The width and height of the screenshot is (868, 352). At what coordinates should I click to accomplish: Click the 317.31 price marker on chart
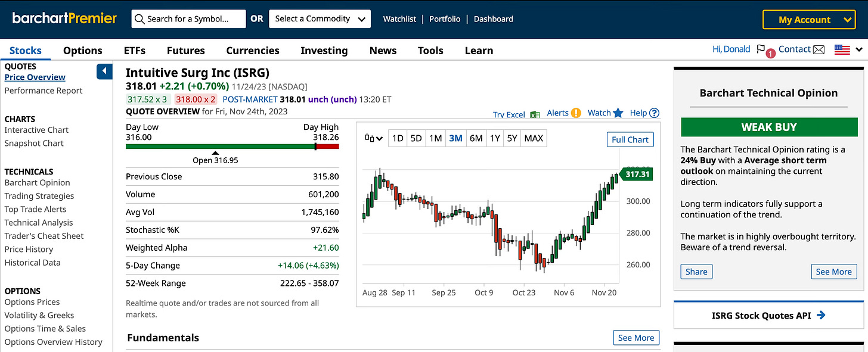click(x=635, y=175)
